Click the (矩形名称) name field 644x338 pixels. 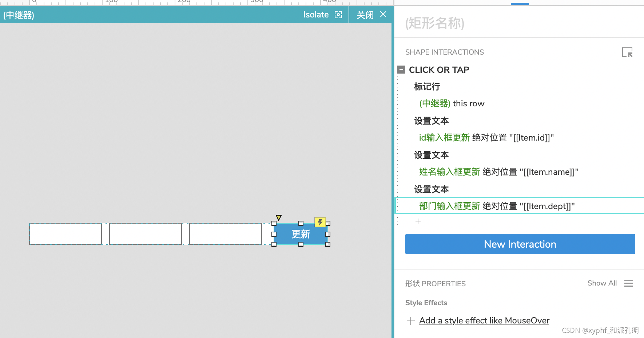coord(435,23)
